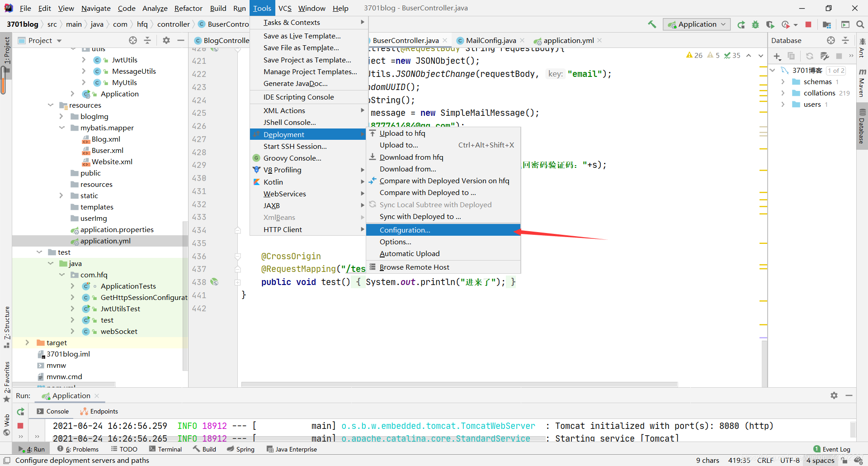The height and width of the screenshot is (466, 868).
Task: Click the editor horizontal scrollbar
Action: [459, 384]
